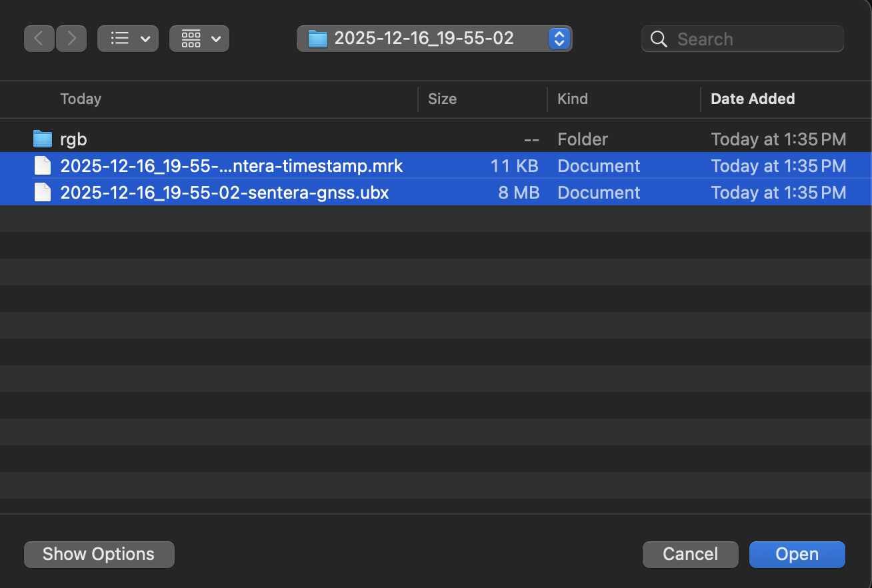Viewport: 872px width, 588px height.
Task: Sort files by Kind column header
Action: (573, 99)
